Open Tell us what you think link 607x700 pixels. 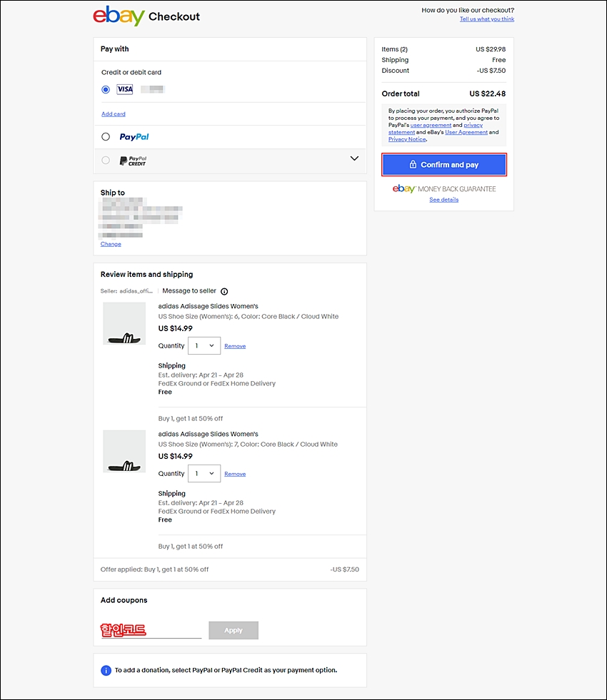(x=487, y=19)
